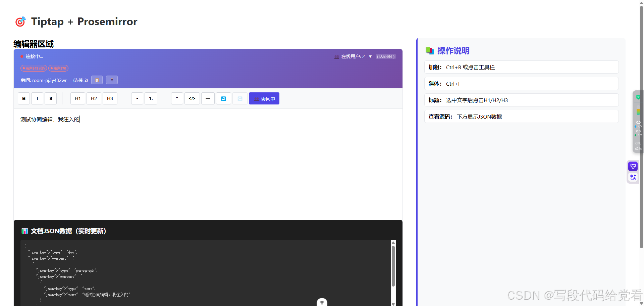Click the purple chat extension icon

click(633, 166)
